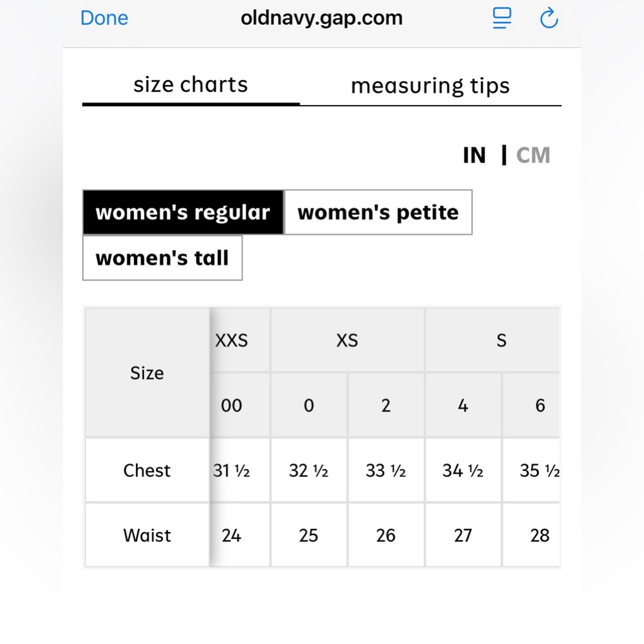Tap Done to close browser view
This screenshot has height=644, width=644.
104,18
